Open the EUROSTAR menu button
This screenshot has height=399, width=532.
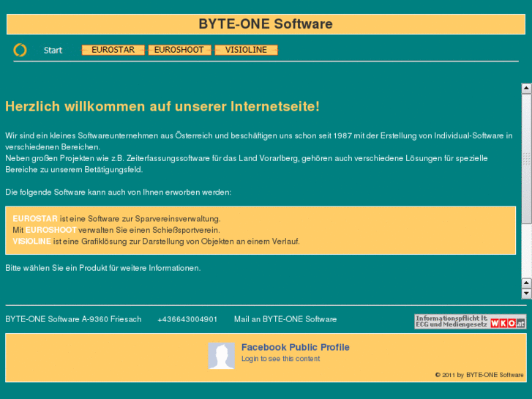click(x=113, y=50)
